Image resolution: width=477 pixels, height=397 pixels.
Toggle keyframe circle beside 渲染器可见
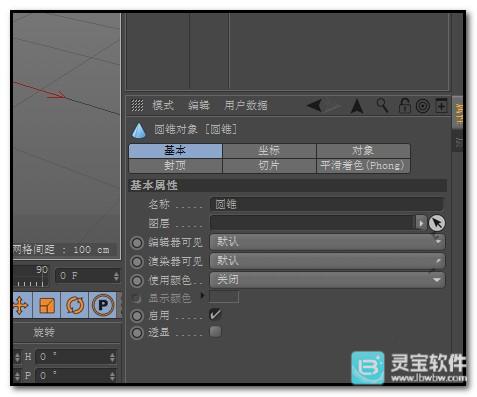pos(137,262)
